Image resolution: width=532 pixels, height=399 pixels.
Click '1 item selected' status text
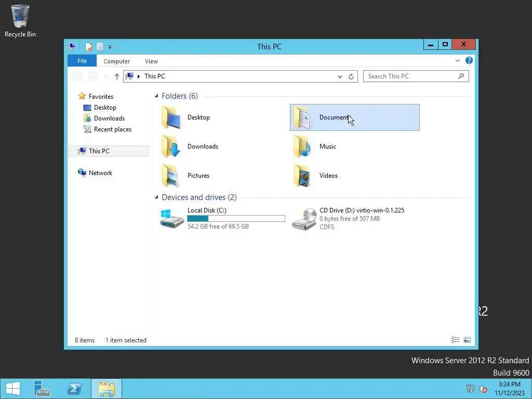pyautogui.click(x=126, y=340)
